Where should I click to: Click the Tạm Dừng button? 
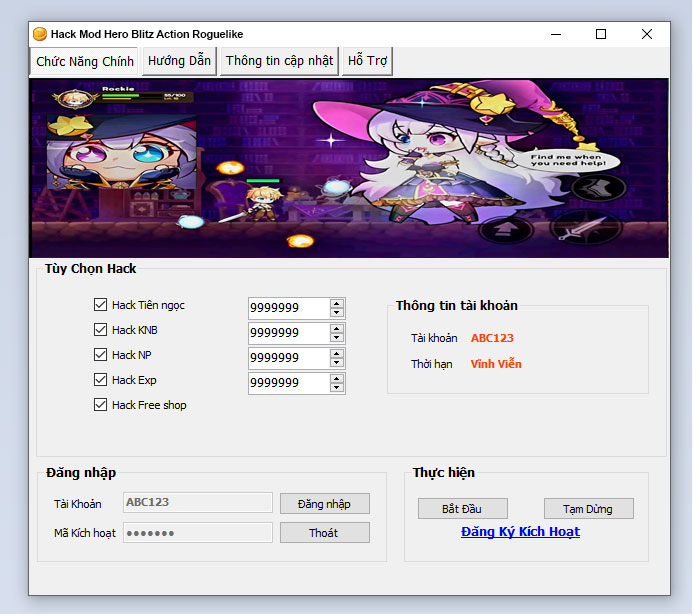tap(589, 509)
